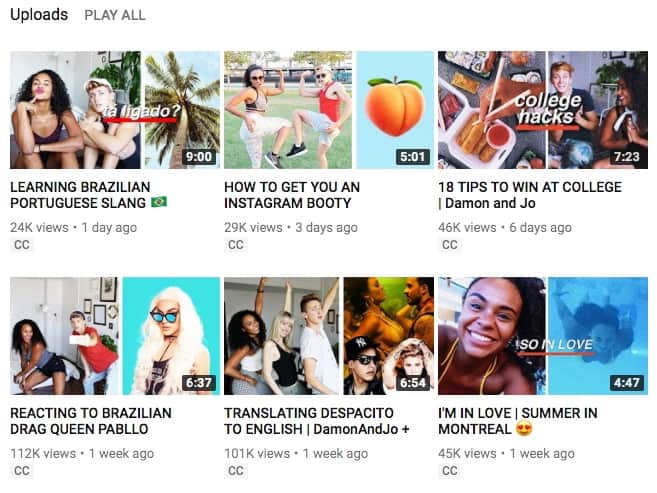The image size is (657, 493).
Task: Click the CC badge under Translating Despacito video
Action: [235, 470]
